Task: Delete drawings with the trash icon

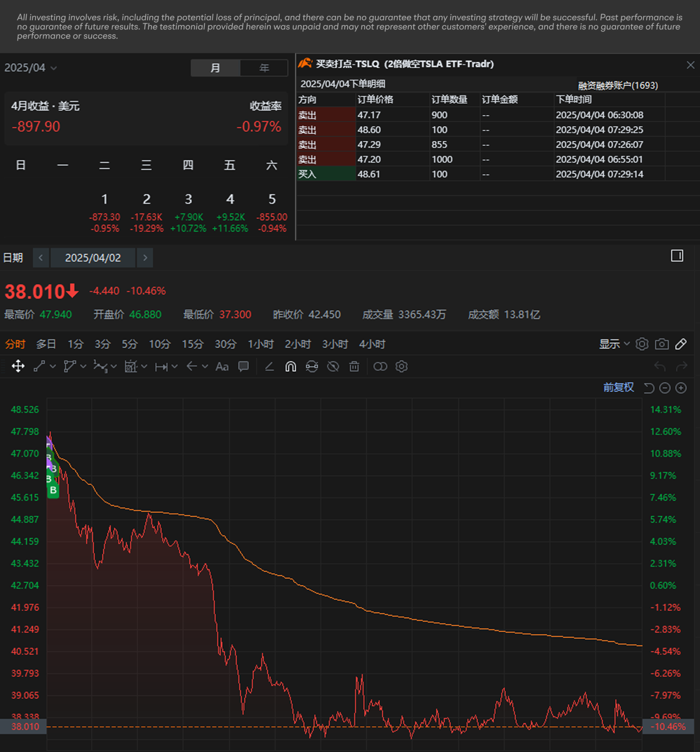Action: (x=354, y=366)
